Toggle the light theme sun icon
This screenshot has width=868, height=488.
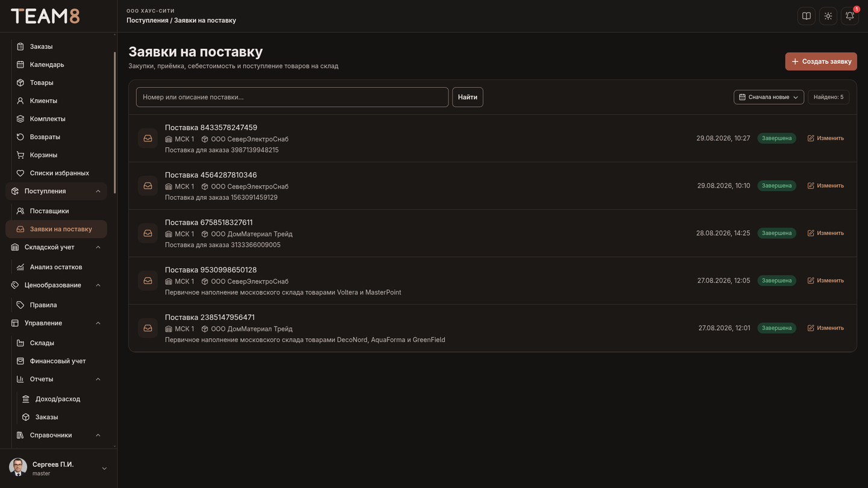828,16
